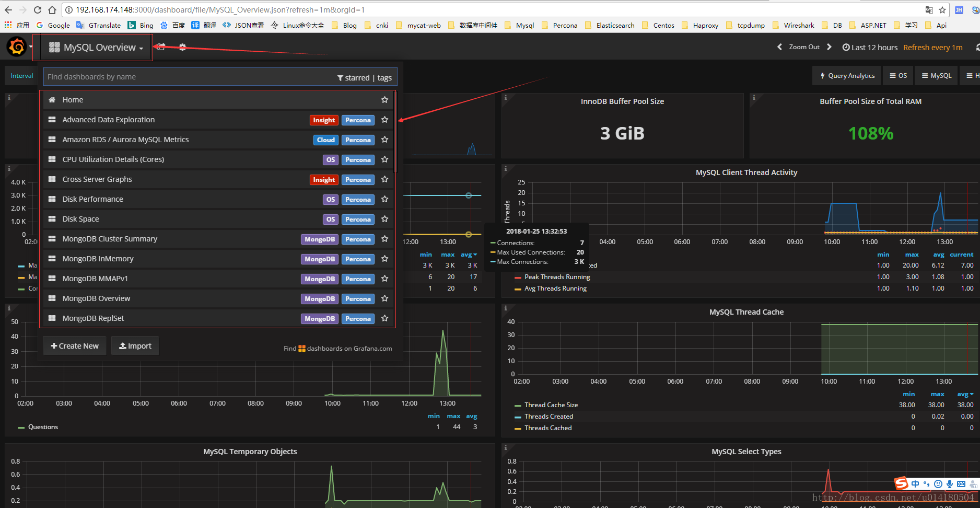
Task: Open the tags filter
Action: click(384, 77)
